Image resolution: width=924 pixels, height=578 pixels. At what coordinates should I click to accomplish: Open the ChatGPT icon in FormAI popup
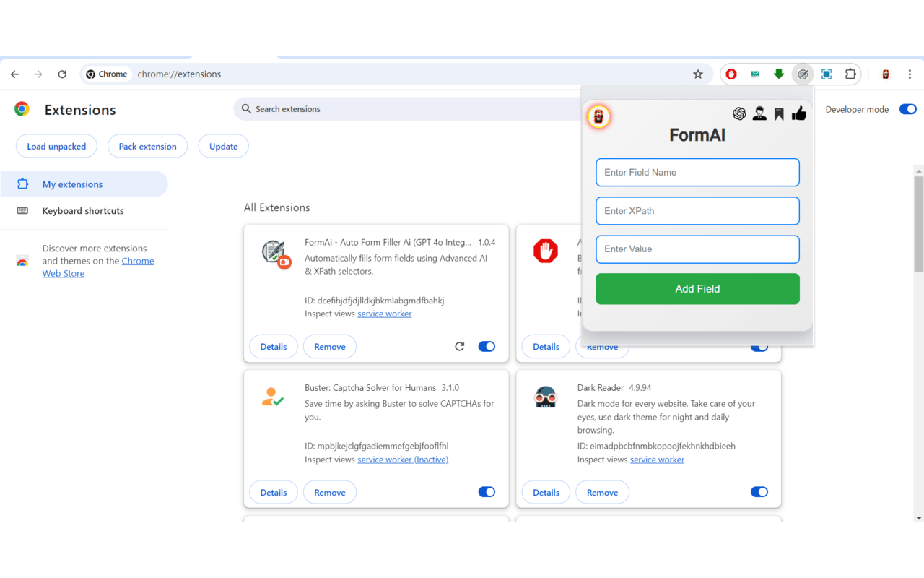pyautogui.click(x=739, y=113)
